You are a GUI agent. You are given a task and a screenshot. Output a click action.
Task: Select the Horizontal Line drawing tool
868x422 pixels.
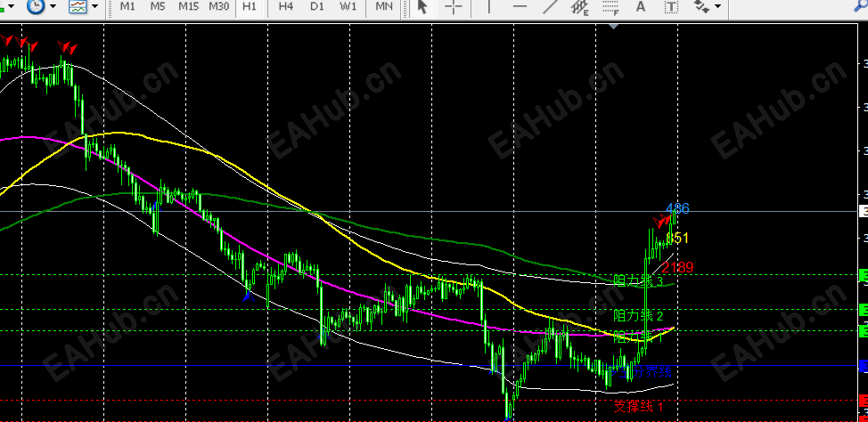click(520, 6)
